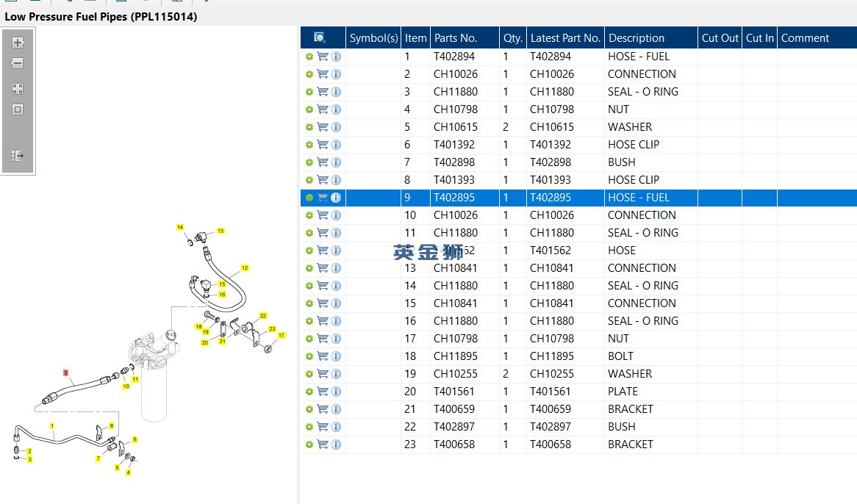The width and height of the screenshot is (857, 504).
Task: Select callout 12 on the diagram
Action: [245, 268]
